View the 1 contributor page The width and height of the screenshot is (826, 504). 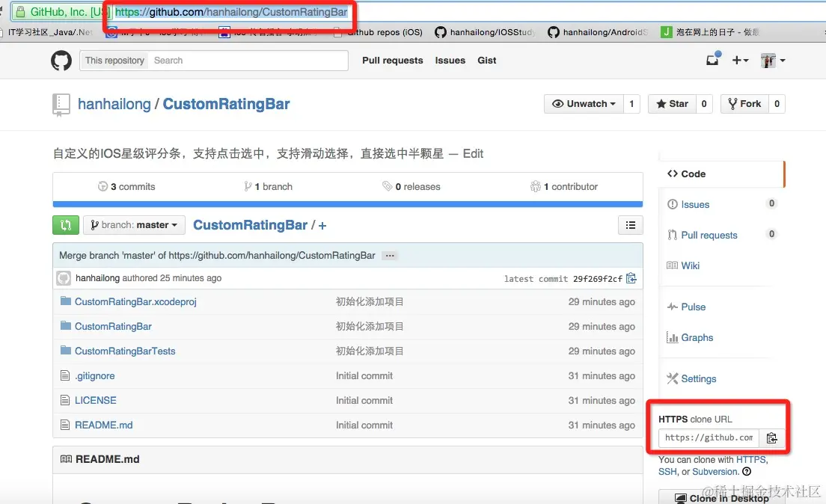coord(563,186)
